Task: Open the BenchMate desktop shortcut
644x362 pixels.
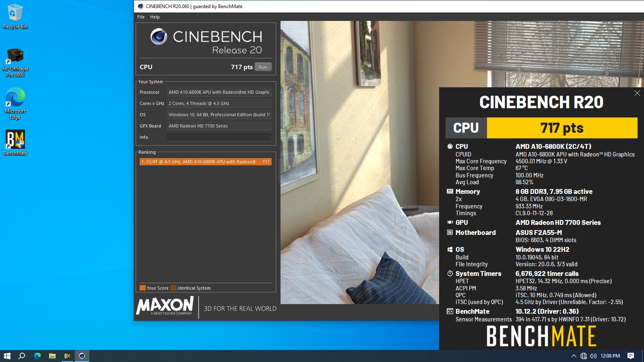Action: point(15,142)
